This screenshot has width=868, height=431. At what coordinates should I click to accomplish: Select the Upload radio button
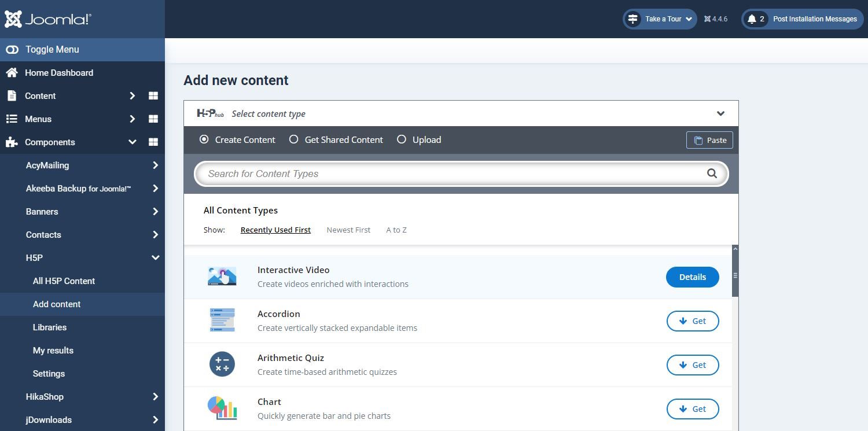(x=402, y=139)
